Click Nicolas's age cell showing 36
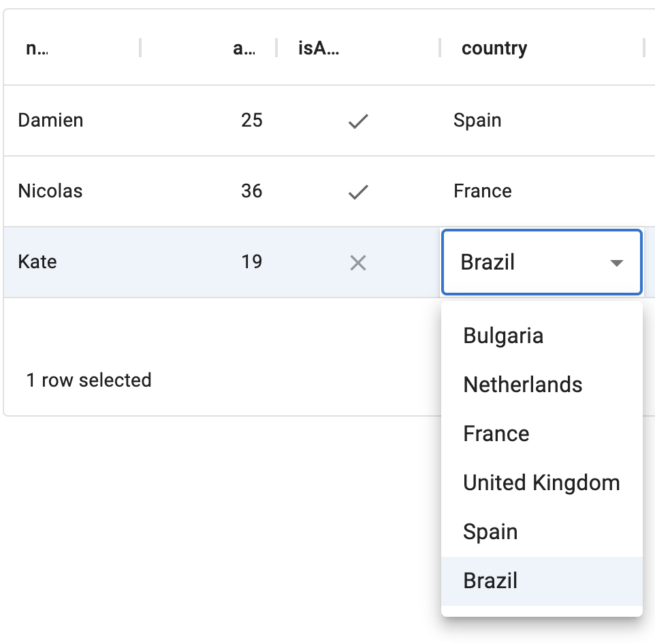This screenshot has height=644, width=655. point(251,191)
